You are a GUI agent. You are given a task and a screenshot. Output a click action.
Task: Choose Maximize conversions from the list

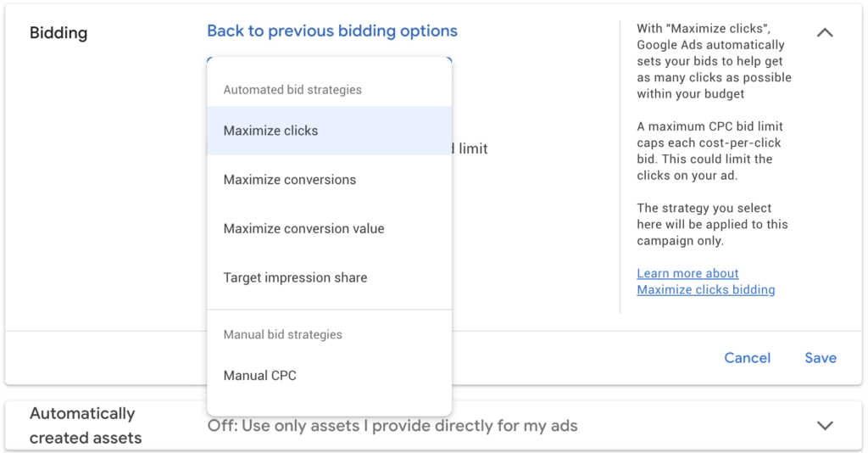(289, 180)
